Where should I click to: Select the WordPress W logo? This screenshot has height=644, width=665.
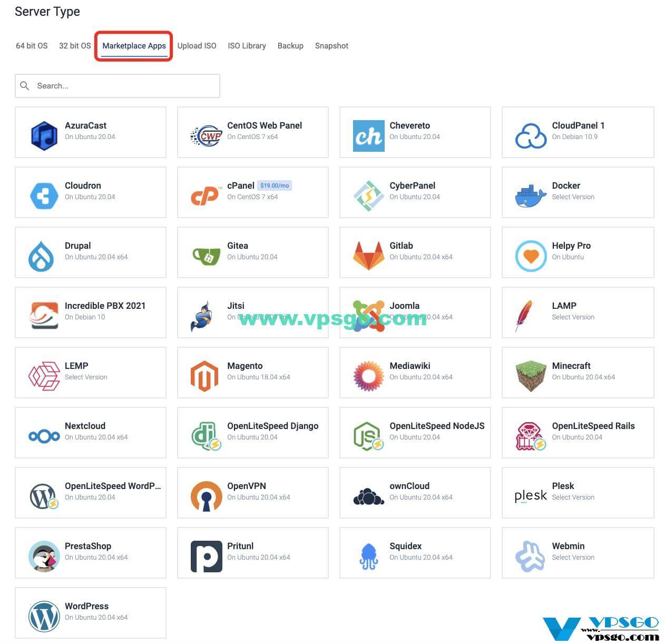point(44,617)
